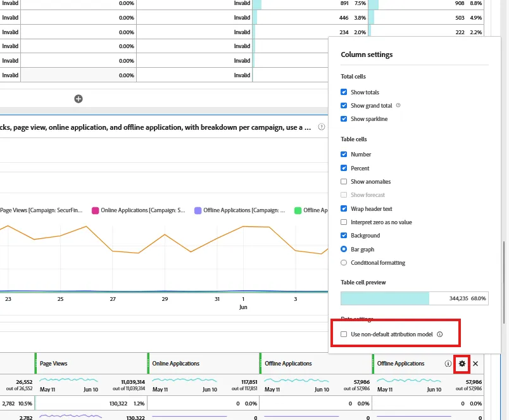Click the plus icon to add a panel
Viewport: 509px width, 420px height.
point(79,99)
